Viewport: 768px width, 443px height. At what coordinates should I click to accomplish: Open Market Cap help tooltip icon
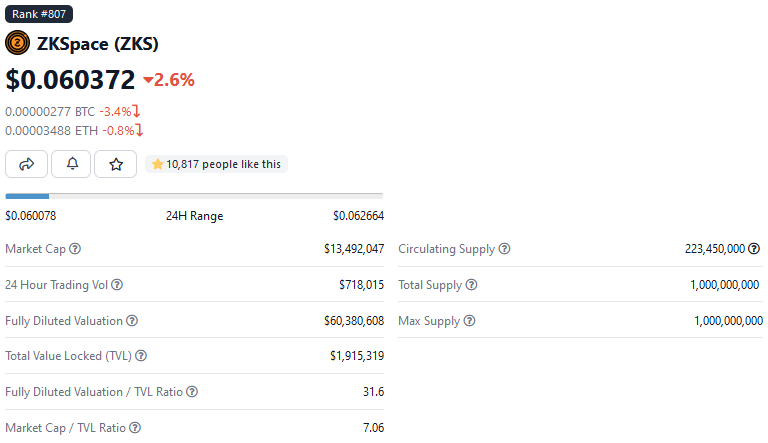[75, 249]
